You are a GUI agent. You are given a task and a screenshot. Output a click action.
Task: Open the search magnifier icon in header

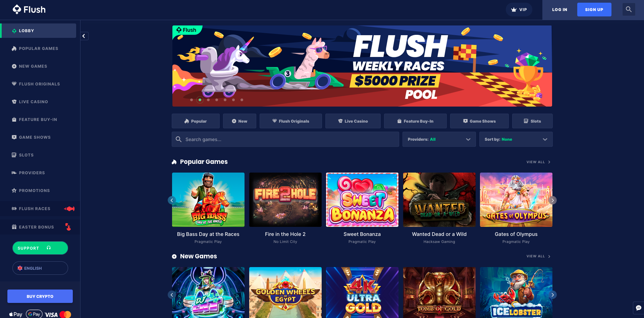pyautogui.click(x=629, y=9)
